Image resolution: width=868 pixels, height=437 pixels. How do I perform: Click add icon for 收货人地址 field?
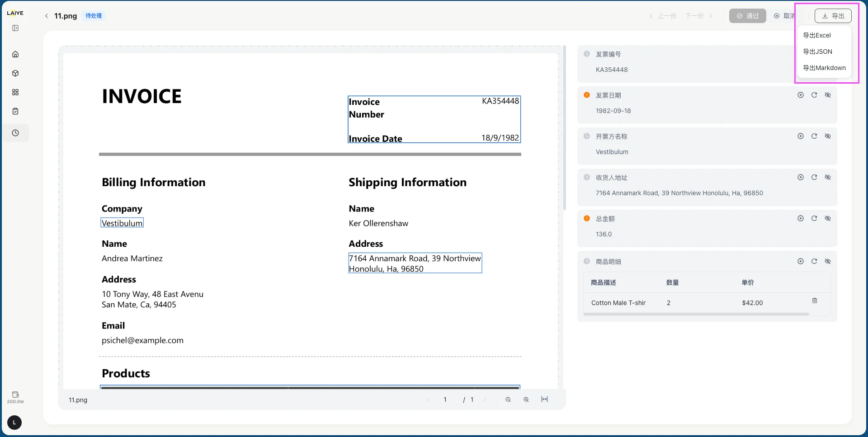point(801,177)
